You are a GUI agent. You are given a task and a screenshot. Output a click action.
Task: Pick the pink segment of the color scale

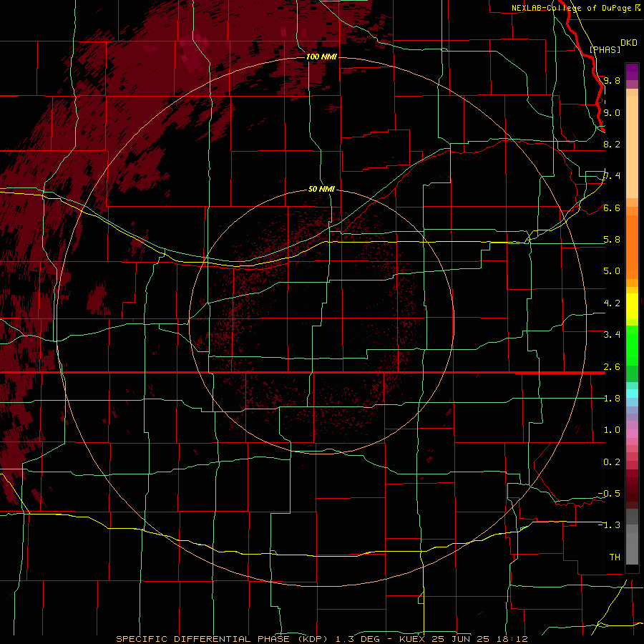(x=632, y=434)
